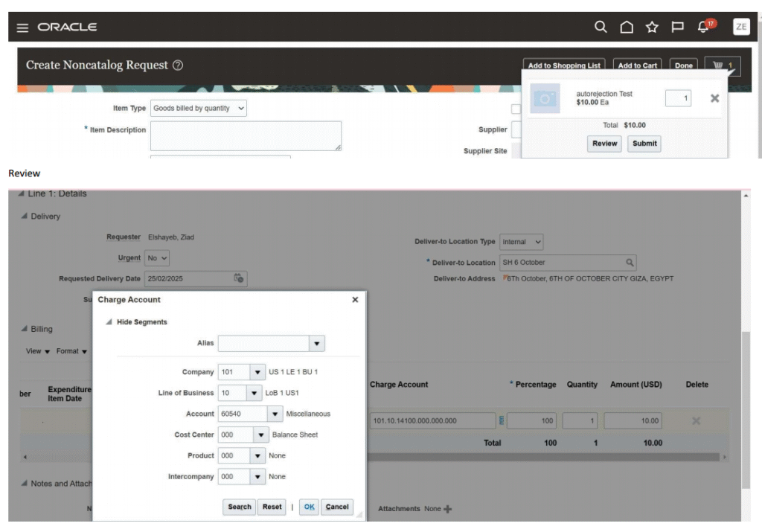Image resolution: width=762 pixels, height=532 pixels.
Task: Click the Add to Cart button
Action: tap(637, 65)
